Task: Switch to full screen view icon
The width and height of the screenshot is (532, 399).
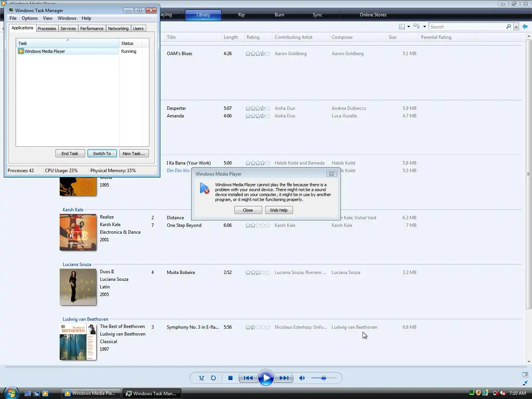Action: 525,375
